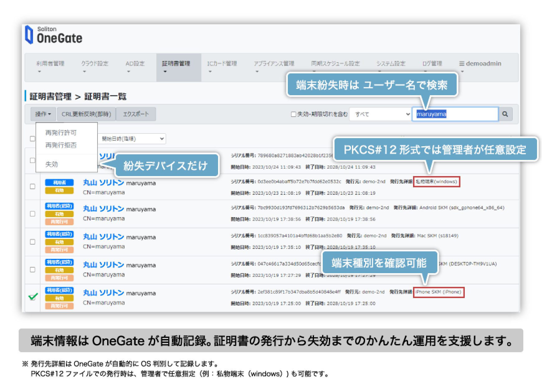Click serial 7bc9930d193fd7696312b7629b5653da
Viewport: 542px width, 392px height.
tap(301, 208)
